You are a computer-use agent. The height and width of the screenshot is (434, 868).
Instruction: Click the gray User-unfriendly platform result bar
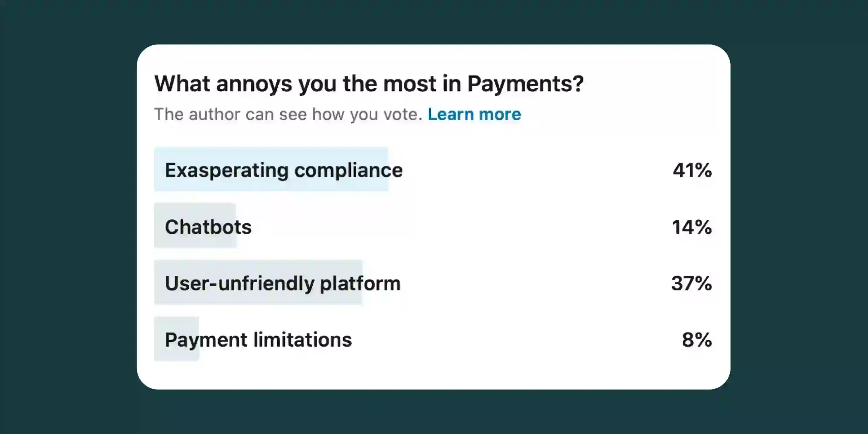(x=258, y=282)
